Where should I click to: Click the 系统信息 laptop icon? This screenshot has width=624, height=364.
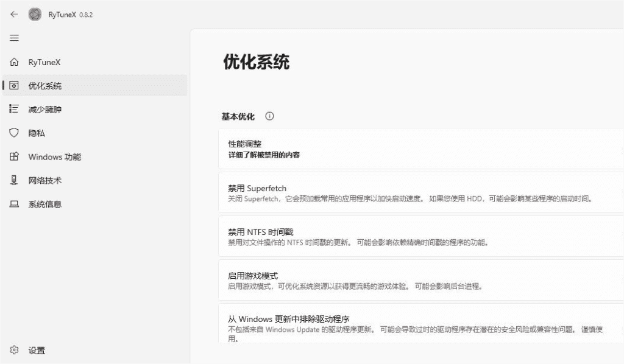[x=14, y=204]
